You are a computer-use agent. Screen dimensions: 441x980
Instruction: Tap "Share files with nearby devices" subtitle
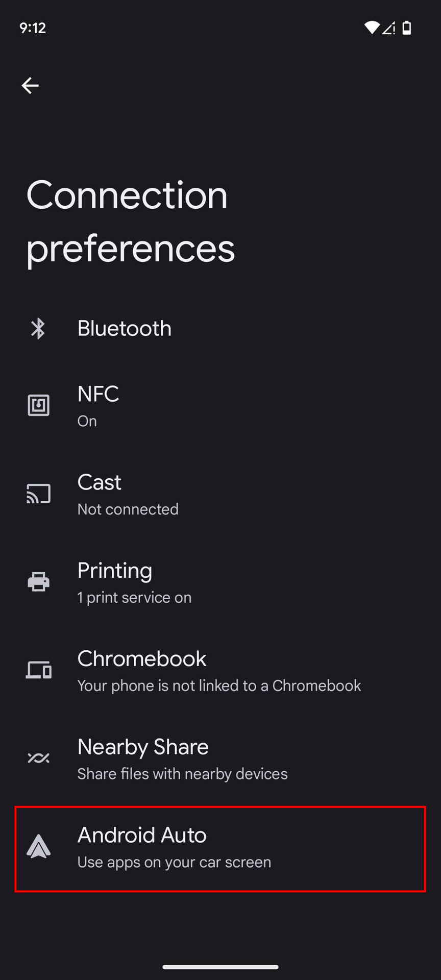(182, 774)
